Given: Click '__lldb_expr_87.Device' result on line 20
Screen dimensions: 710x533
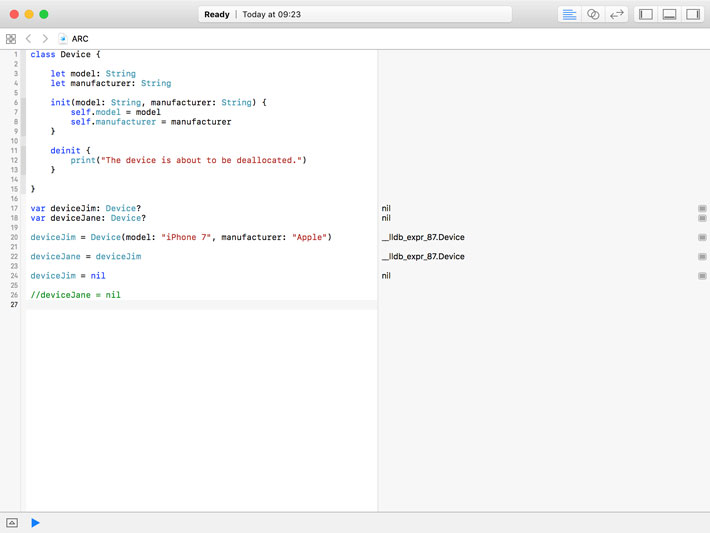Looking at the screenshot, I should (423, 237).
